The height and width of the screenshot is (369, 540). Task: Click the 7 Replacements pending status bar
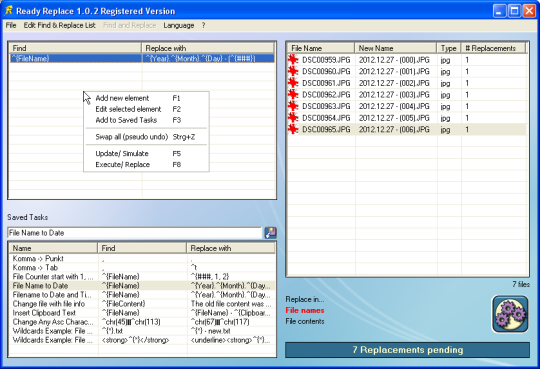click(x=407, y=350)
